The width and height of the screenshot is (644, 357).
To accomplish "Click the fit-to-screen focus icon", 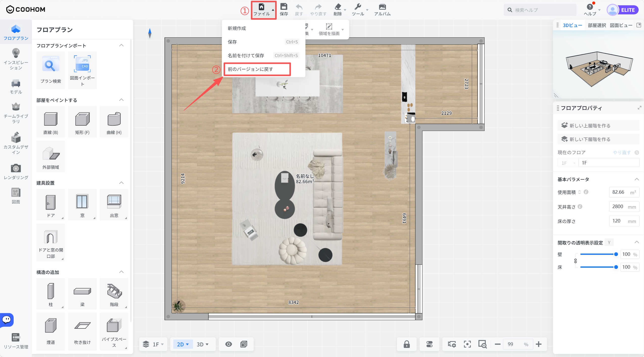I will pyautogui.click(x=467, y=344).
